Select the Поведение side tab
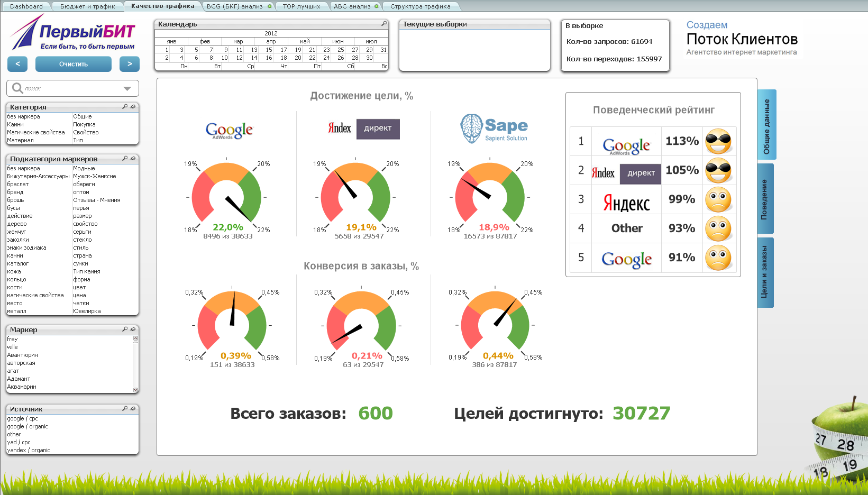This screenshot has height=495, width=868. pos(764,199)
